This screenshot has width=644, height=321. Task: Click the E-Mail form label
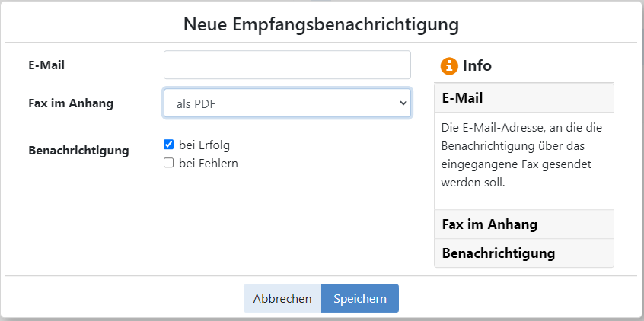point(46,65)
